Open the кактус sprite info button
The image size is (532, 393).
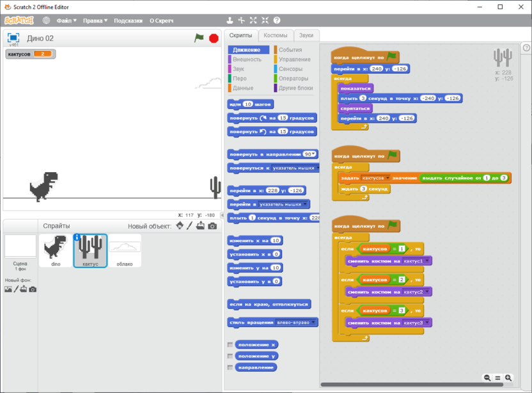coord(77,237)
